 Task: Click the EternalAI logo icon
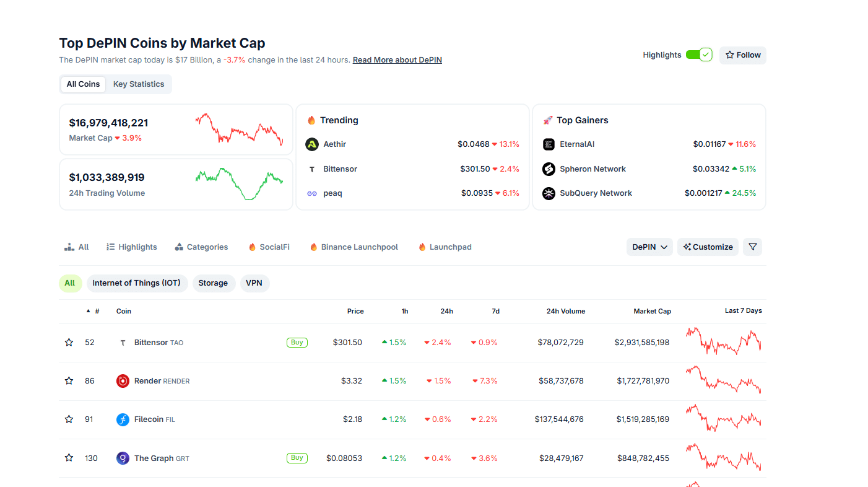pyautogui.click(x=549, y=144)
